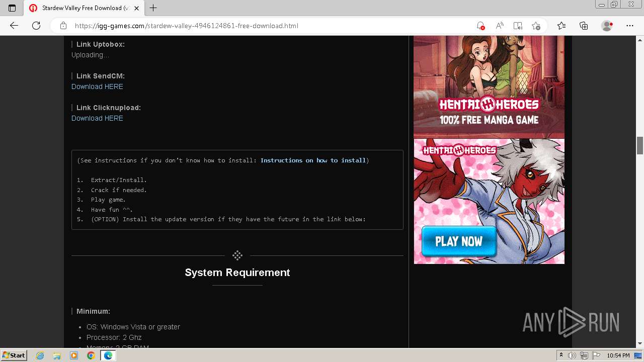Click Clicknupload Download HERE link
Screen dimensions: 644x362
coord(97,118)
